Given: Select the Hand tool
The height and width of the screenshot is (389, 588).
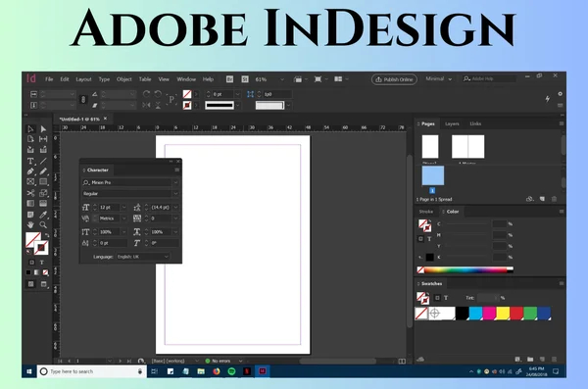Looking at the screenshot, I should 30,225.
